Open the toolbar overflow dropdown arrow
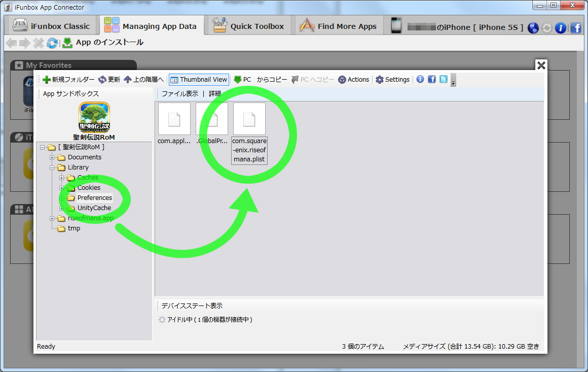588x372 pixels. (x=453, y=80)
